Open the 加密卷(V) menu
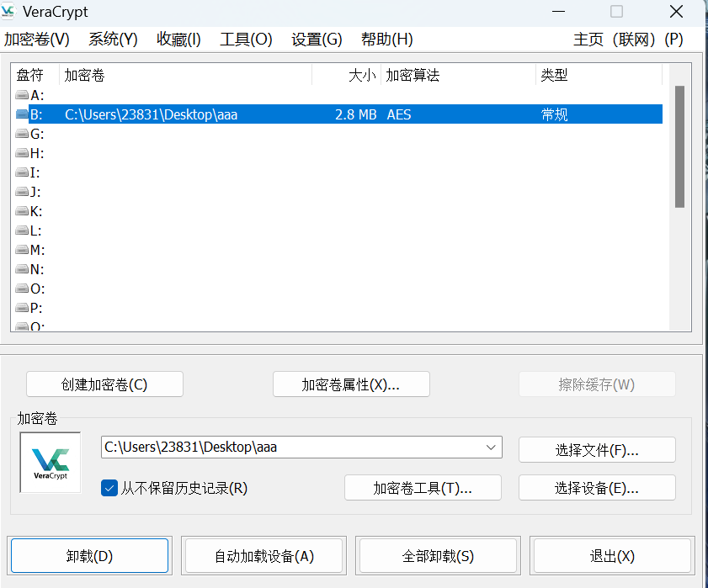The height and width of the screenshot is (588, 708). point(36,40)
